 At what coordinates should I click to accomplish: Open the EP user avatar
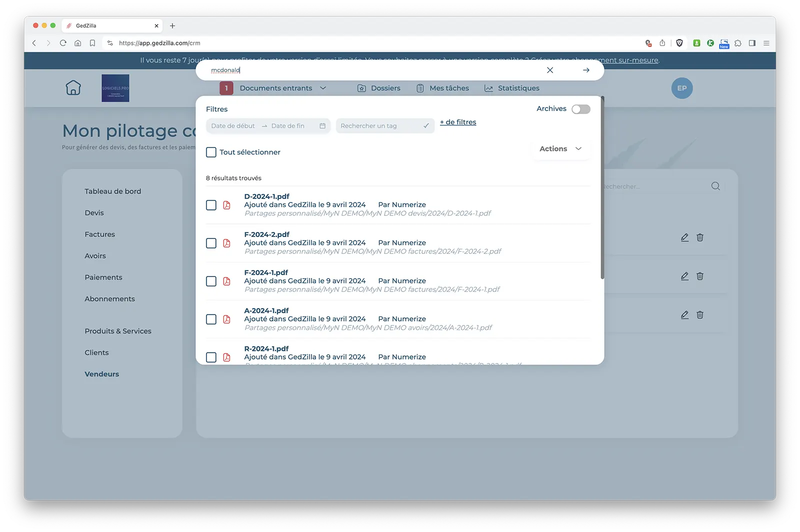682,88
